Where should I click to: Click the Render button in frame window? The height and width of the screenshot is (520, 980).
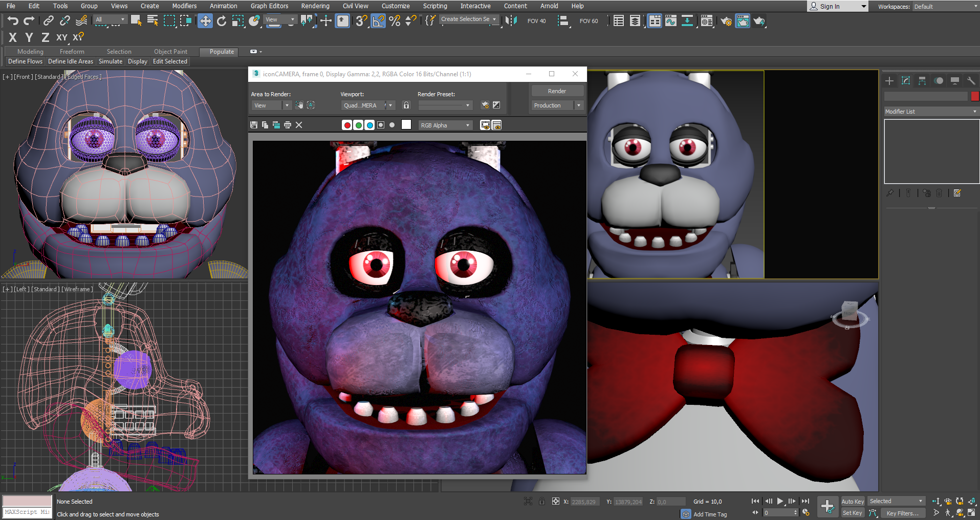[x=557, y=91]
